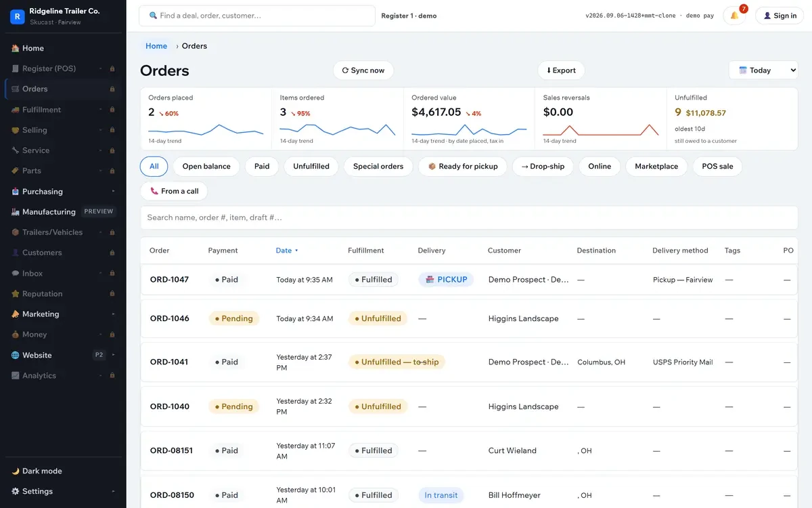Filter orders by Open balance
This screenshot has width=812, height=508.
206,167
